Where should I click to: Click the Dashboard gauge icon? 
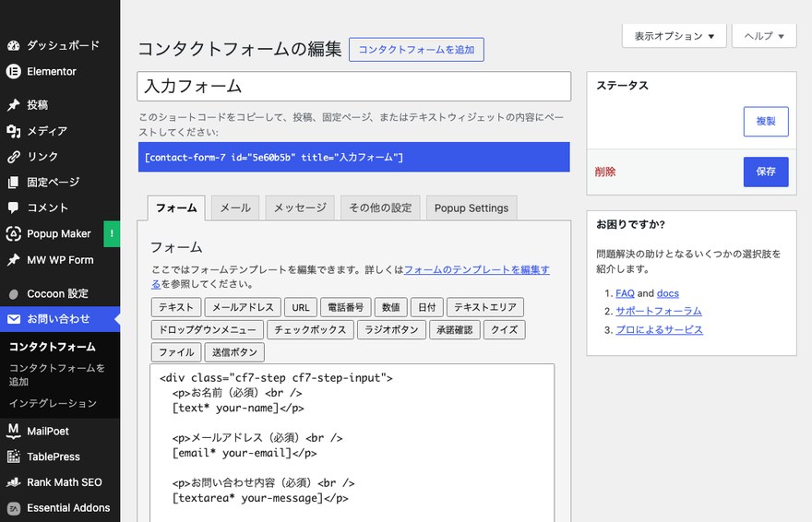point(14,45)
